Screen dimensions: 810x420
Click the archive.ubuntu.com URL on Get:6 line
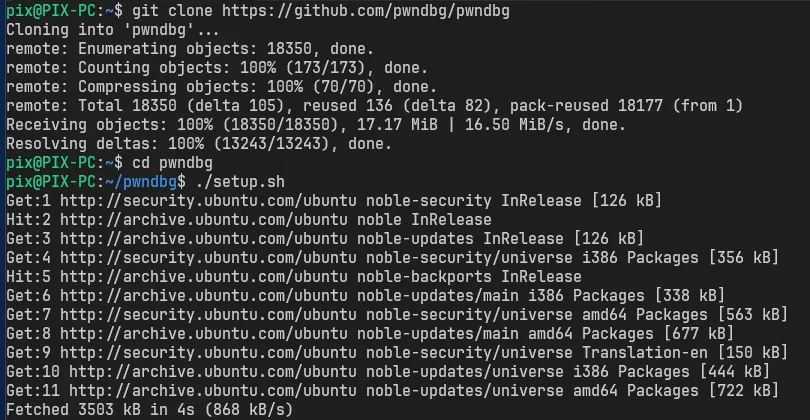pos(204,295)
